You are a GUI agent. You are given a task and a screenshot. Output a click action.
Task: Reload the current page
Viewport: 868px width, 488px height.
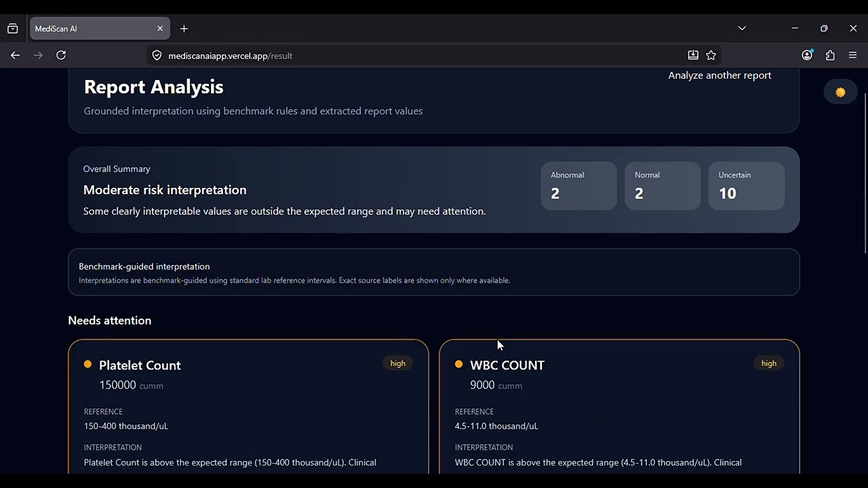61,56
